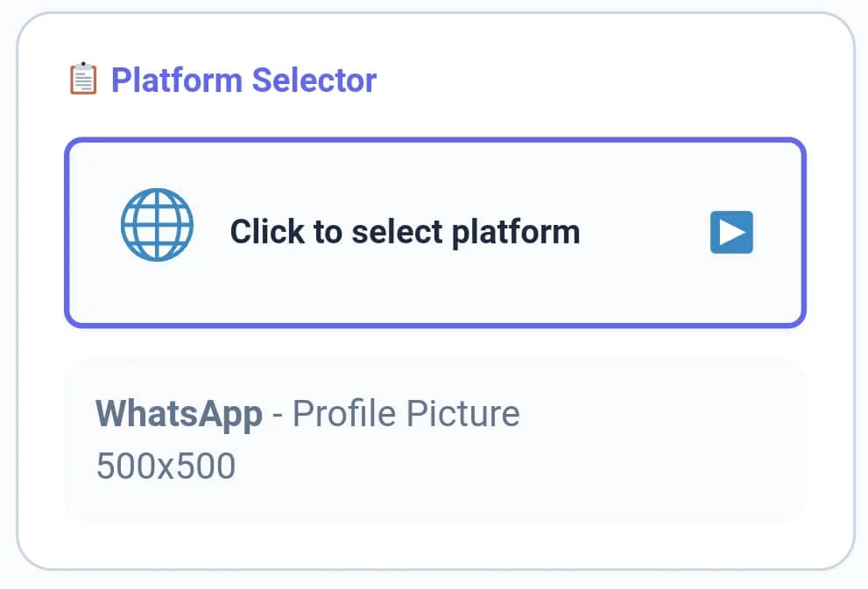Click the WhatsApp result panel
Image resolution: width=868 pixels, height=589 pixels.
coord(435,438)
